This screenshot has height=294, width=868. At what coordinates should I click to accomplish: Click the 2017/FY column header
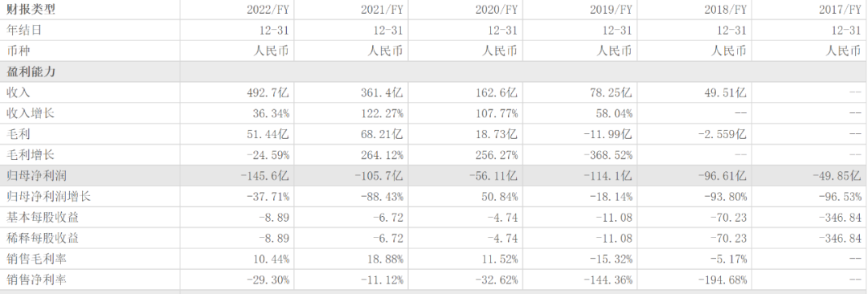[x=841, y=10]
